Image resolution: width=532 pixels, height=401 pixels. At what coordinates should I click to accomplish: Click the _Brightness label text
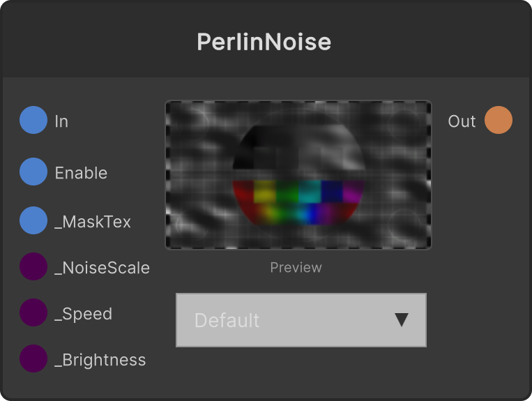point(100,360)
